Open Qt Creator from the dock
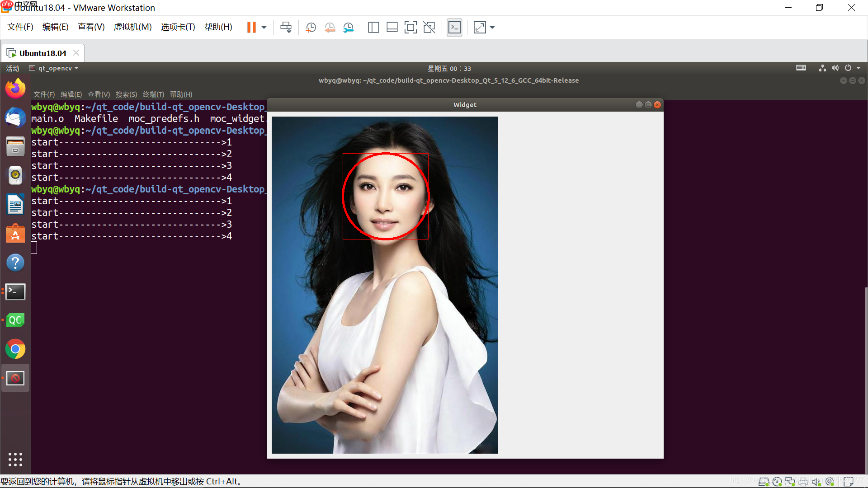The height and width of the screenshot is (488, 868). pyautogui.click(x=15, y=319)
